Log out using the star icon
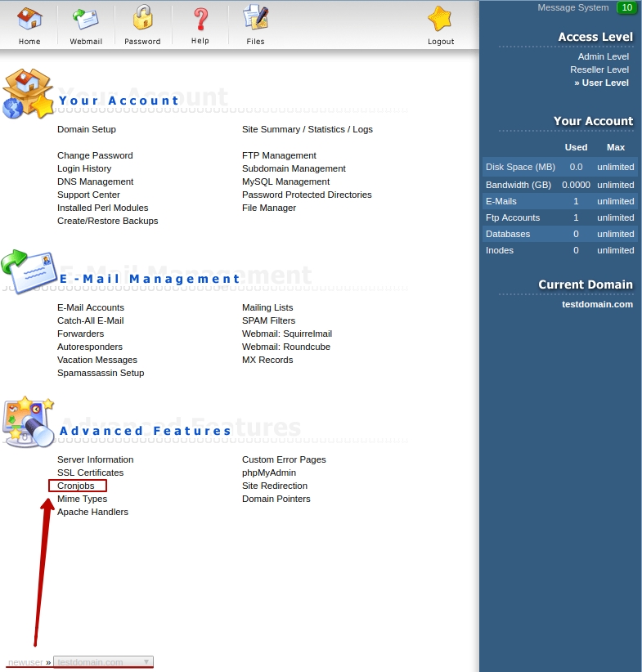The height and width of the screenshot is (672, 642). pyautogui.click(x=440, y=19)
